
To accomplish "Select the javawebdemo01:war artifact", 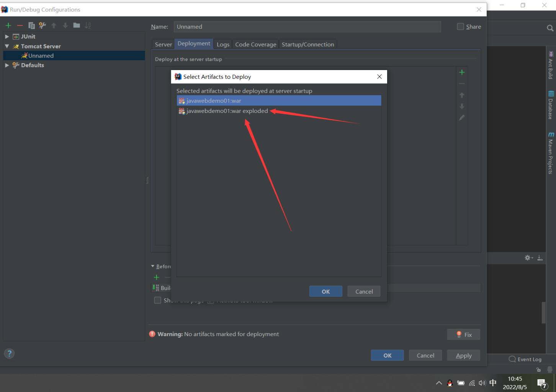I will click(279, 101).
